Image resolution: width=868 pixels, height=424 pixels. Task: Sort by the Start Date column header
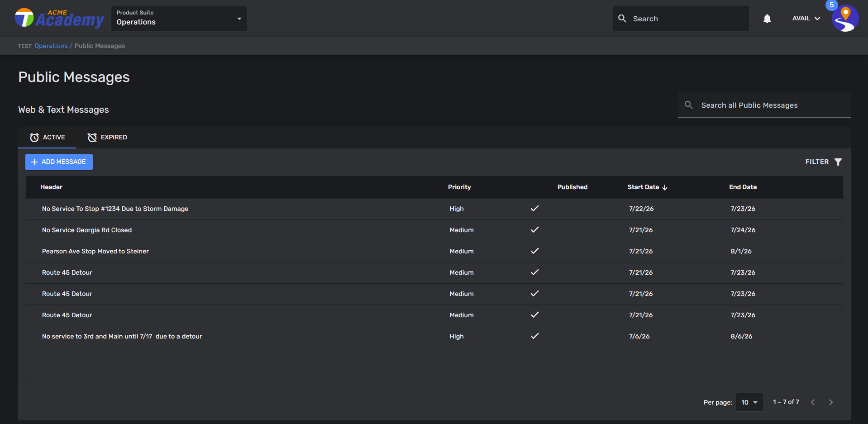[643, 187]
